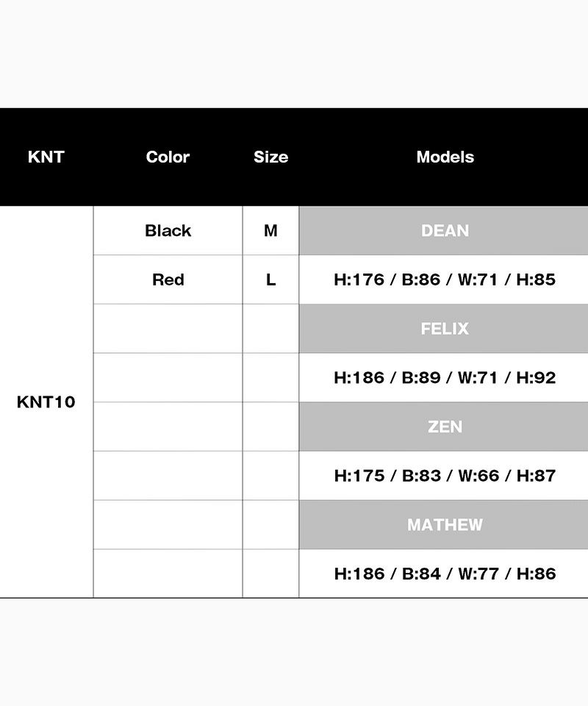Select the Color column header

pyautogui.click(x=168, y=157)
